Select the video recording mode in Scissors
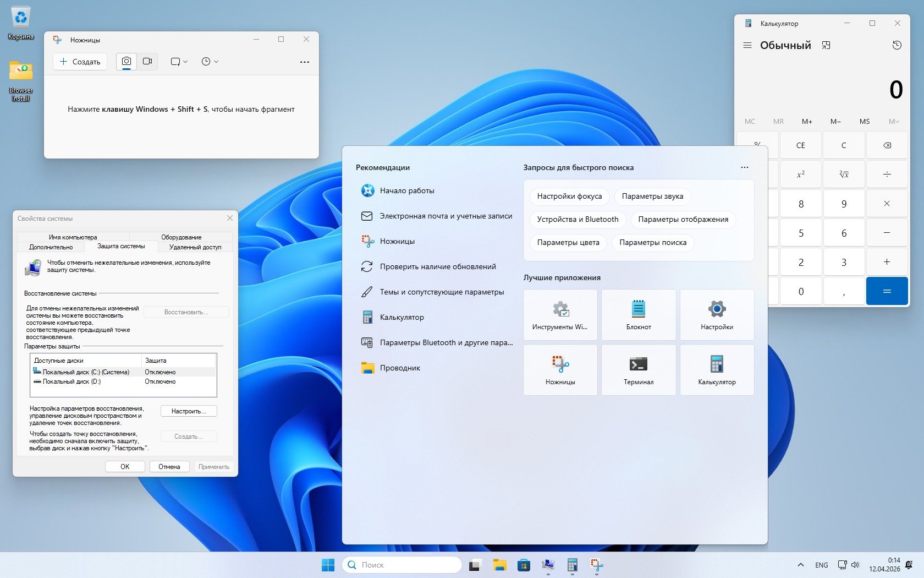 click(x=147, y=62)
